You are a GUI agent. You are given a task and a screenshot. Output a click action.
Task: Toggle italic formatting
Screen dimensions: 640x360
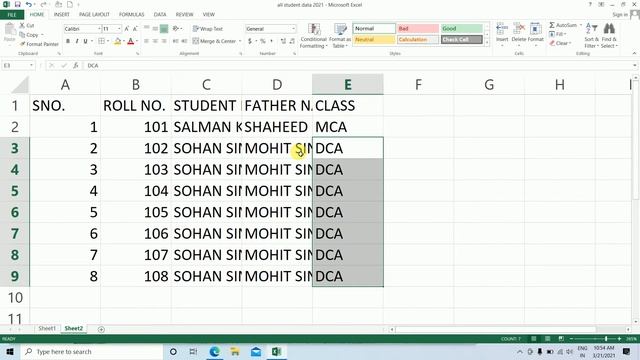[77, 41]
